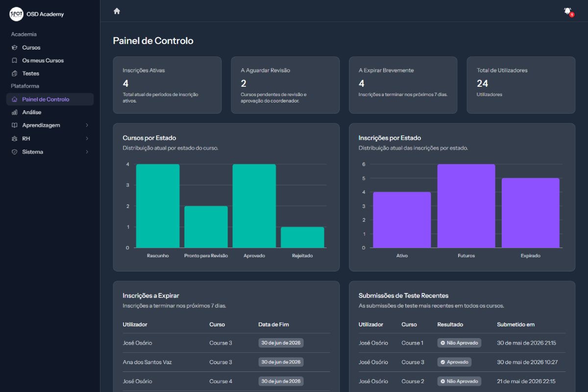Click the Análise bar chart icon

pyautogui.click(x=15, y=112)
